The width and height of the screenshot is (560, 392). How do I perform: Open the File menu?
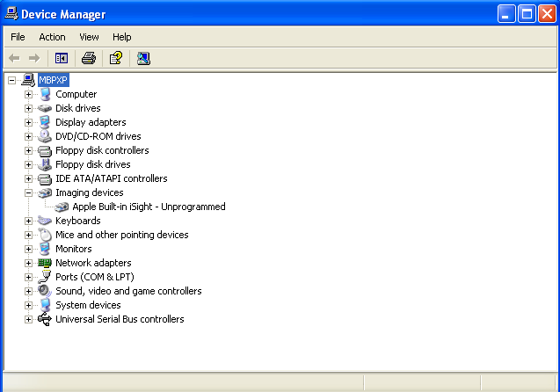coord(18,37)
